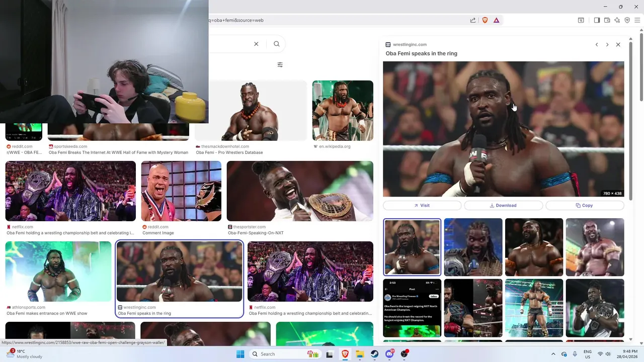Click the Brave VPN shield icon
This screenshot has width=644, height=362.
tap(627, 20)
